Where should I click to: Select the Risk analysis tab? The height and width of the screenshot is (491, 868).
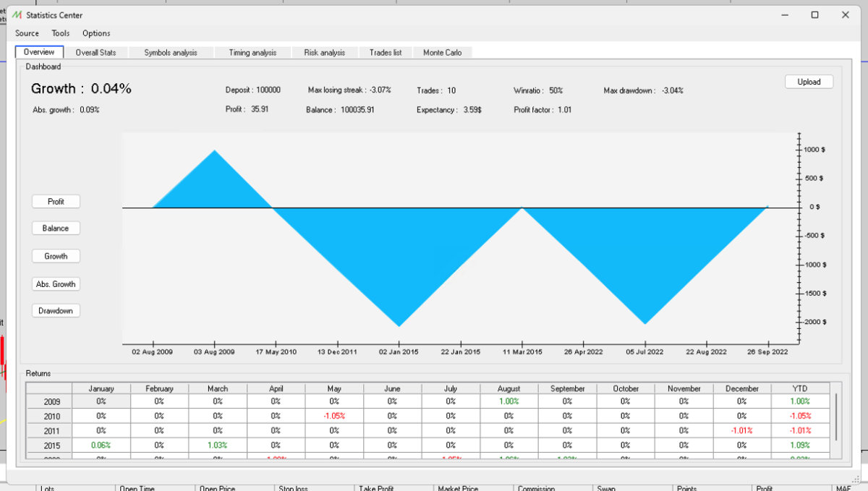pyautogui.click(x=325, y=53)
